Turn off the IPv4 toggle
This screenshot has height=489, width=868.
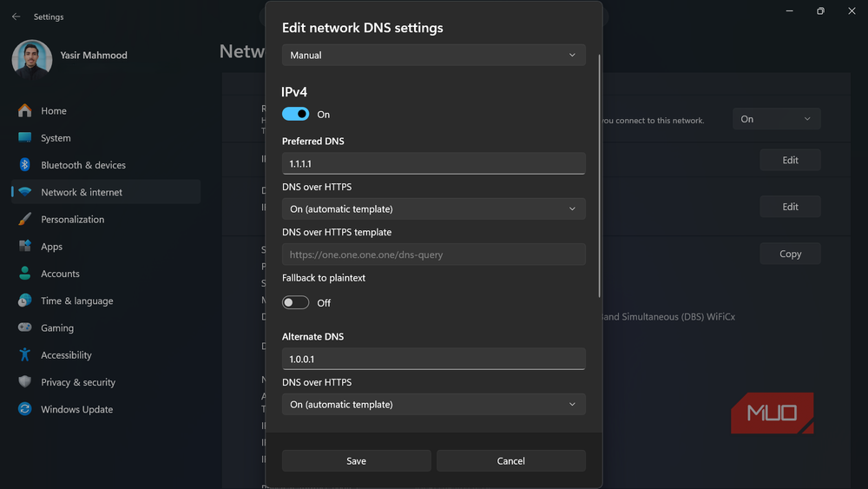click(x=296, y=114)
